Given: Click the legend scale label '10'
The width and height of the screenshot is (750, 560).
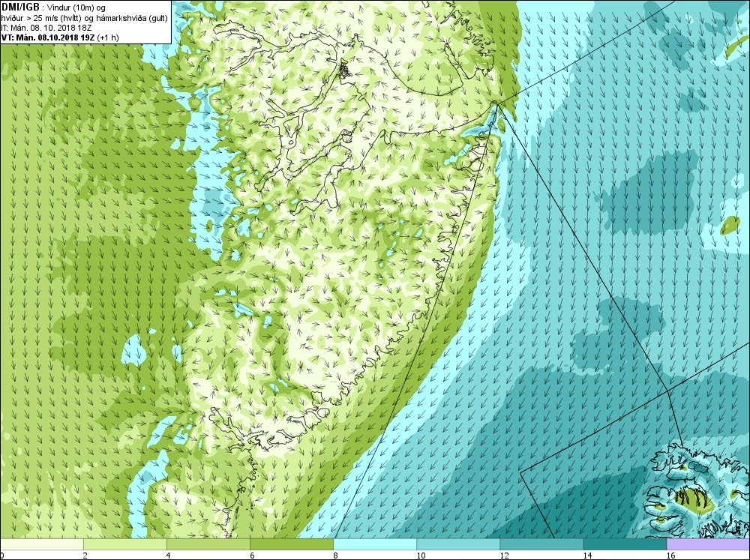Looking at the screenshot, I should tap(421, 556).
